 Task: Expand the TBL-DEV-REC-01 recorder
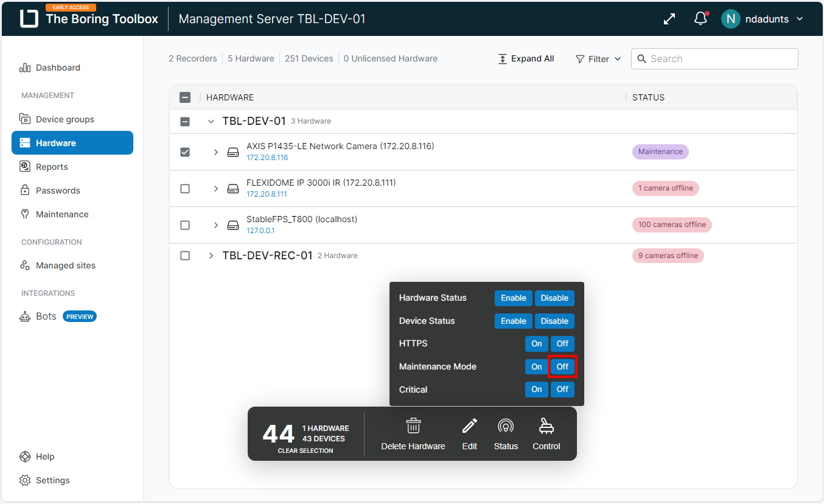click(x=211, y=256)
